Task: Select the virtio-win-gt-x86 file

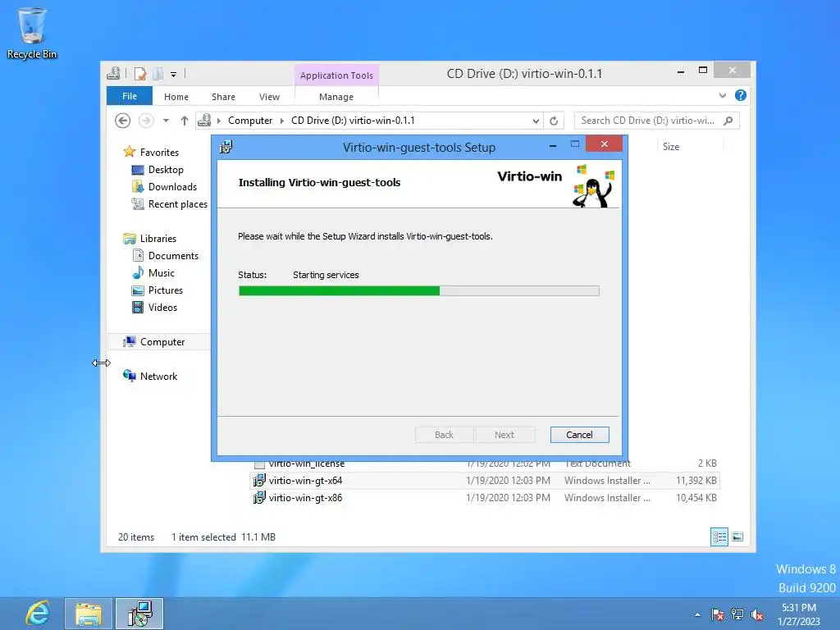Action: click(305, 498)
